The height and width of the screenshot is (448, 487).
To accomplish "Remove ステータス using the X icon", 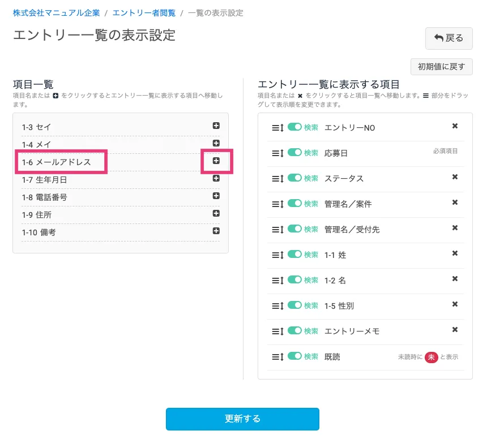I will tap(455, 177).
